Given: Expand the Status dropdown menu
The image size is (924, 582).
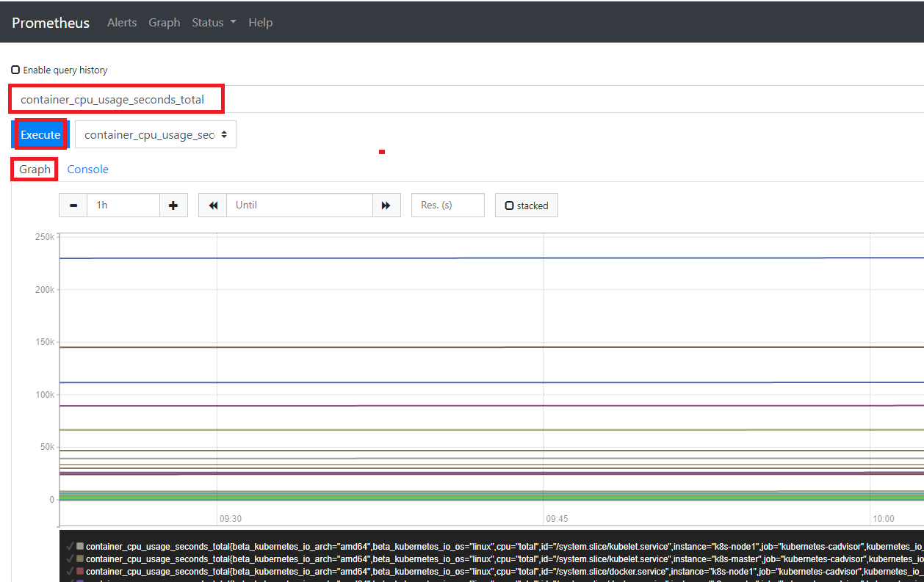Looking at the screenshot, I should (214, 23).
